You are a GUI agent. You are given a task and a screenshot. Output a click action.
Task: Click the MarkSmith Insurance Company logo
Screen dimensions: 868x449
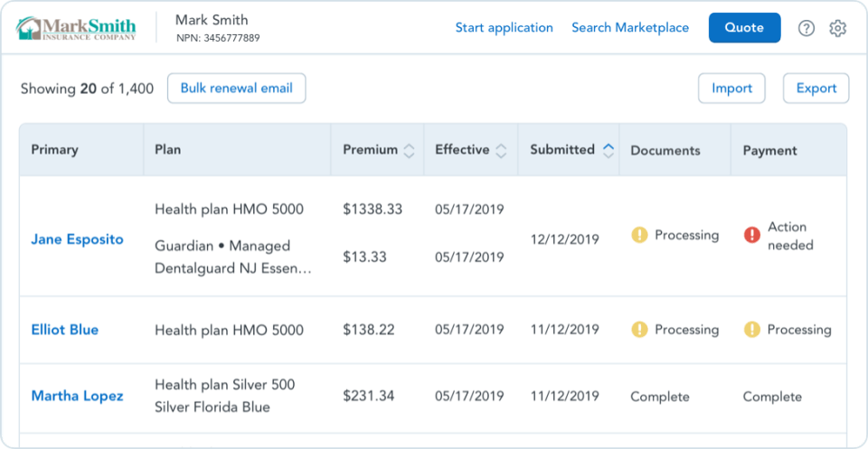point(77,28)
